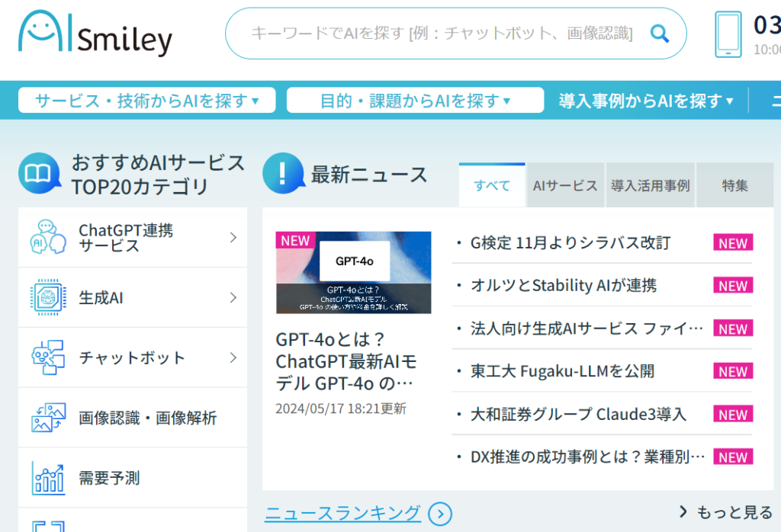The height and width of the screenshot is (532, 781).
Task: Click チャットボット category text
Action: click(x=132, y=357)
